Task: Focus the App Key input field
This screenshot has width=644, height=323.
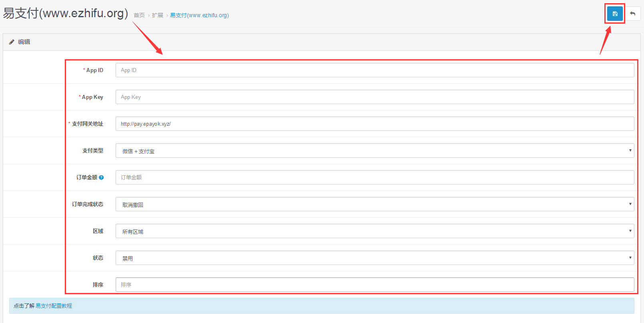Action: click(x=375, y=97)
